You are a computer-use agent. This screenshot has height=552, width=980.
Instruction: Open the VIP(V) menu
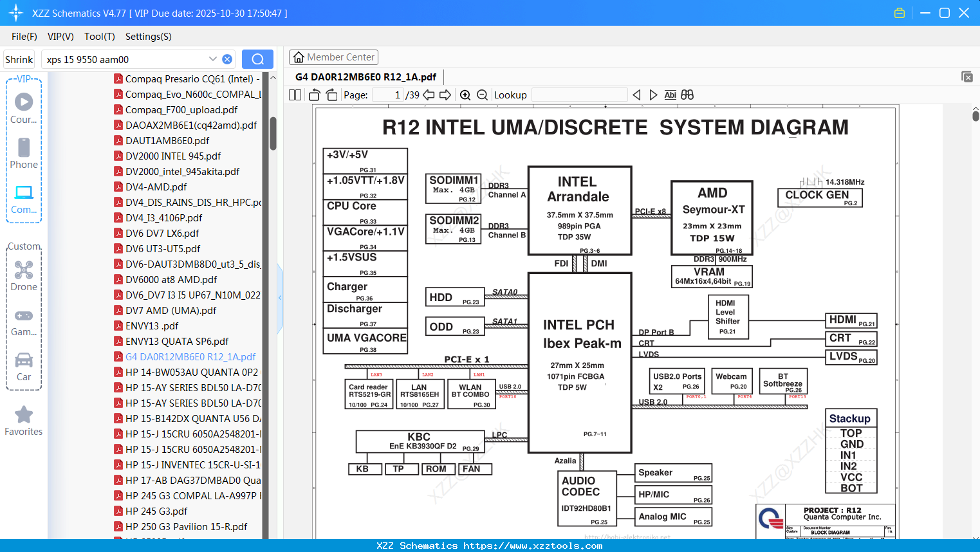coord(60,37)
